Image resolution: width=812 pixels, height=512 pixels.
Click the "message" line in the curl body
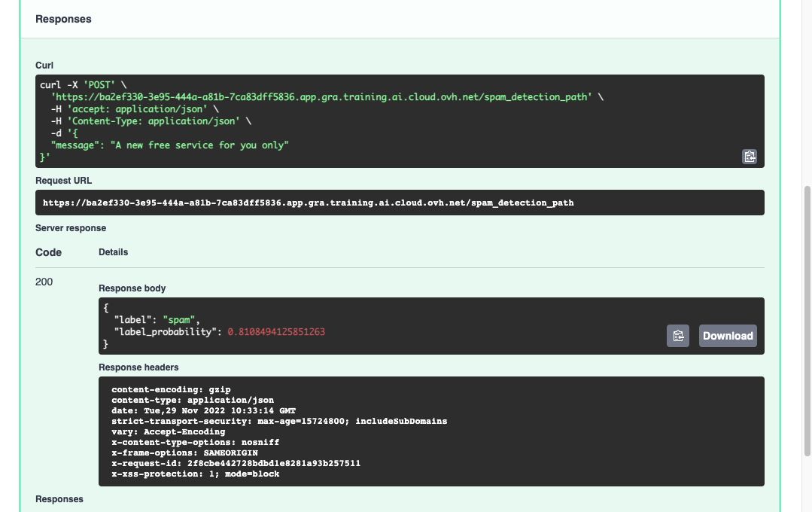[x=169, y=145]
